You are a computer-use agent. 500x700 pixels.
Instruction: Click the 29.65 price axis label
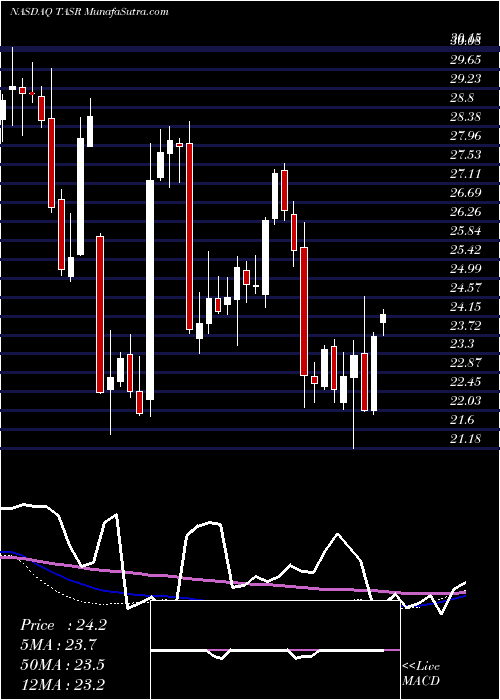click(x=466, y=60)
